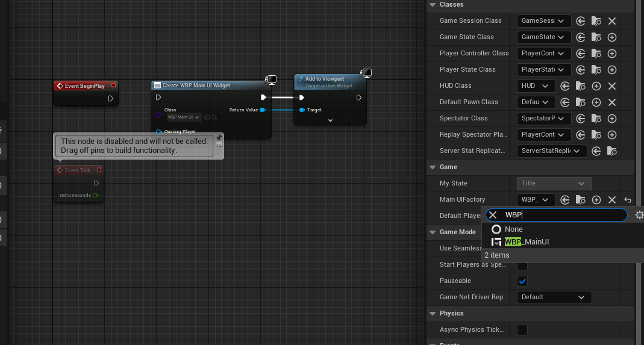Browse to Player State Class asset

tap(596, 70)
